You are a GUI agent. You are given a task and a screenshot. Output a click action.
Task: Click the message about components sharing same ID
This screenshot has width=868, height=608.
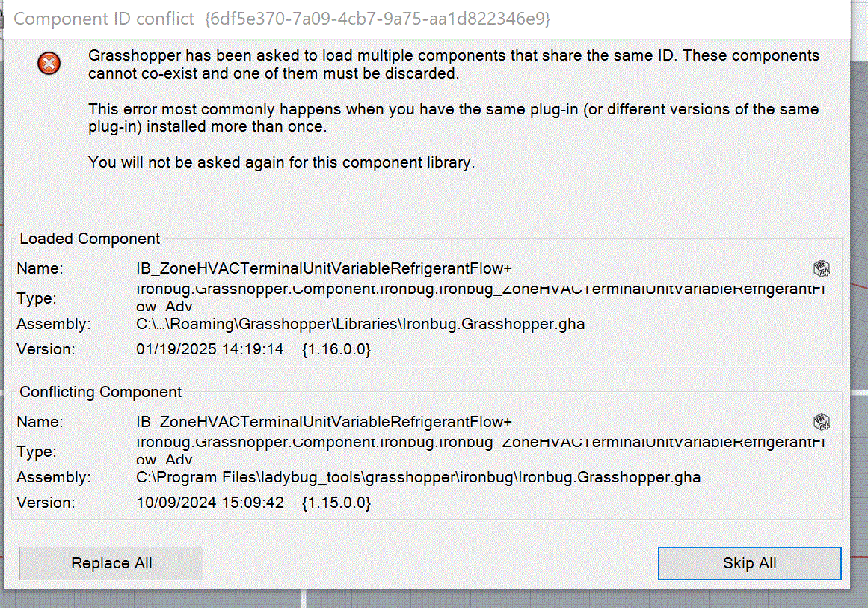click(x=453, y=64)
